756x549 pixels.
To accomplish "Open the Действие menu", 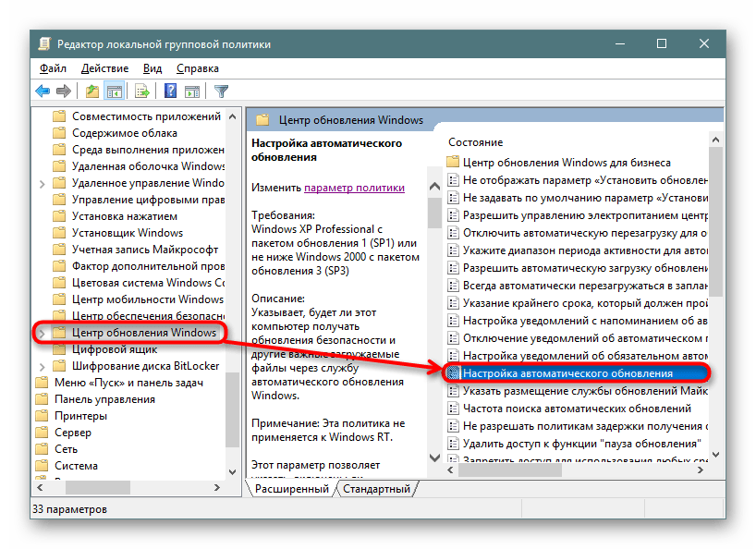I will point(104,68).
